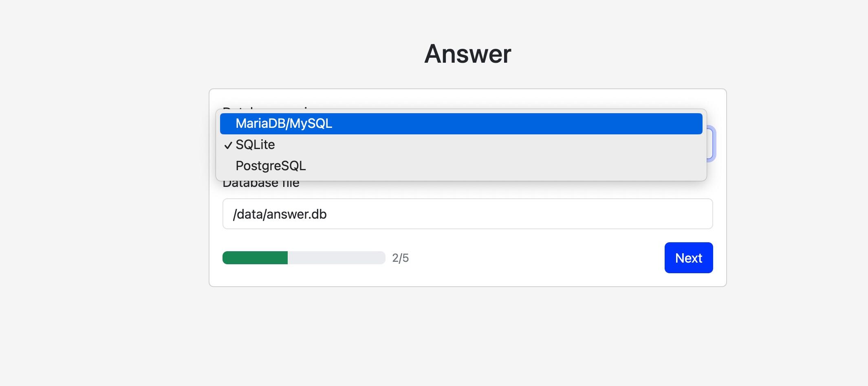This screenshot has width=868, height=386.
Task: Click the checkmark beside SQLite
Action: 228,145
